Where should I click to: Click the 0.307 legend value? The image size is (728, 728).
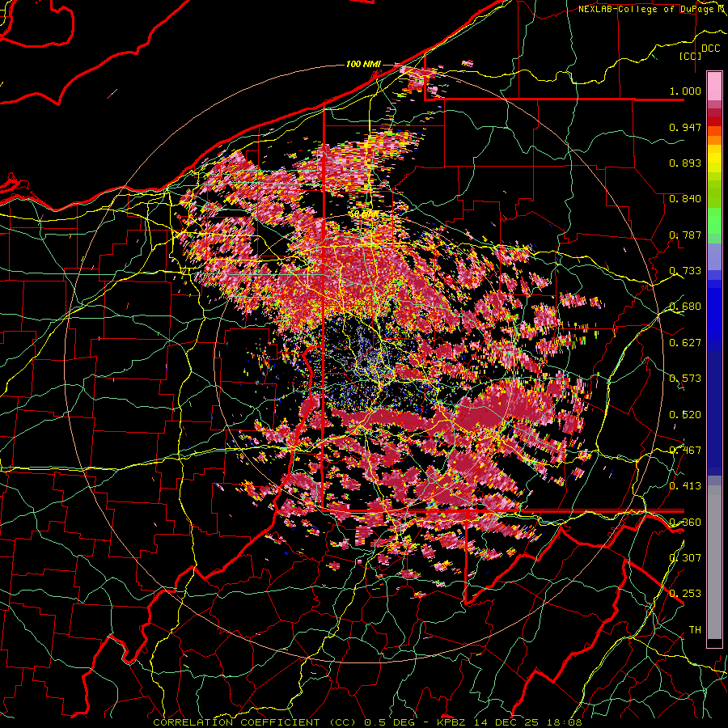coord(685,557)
